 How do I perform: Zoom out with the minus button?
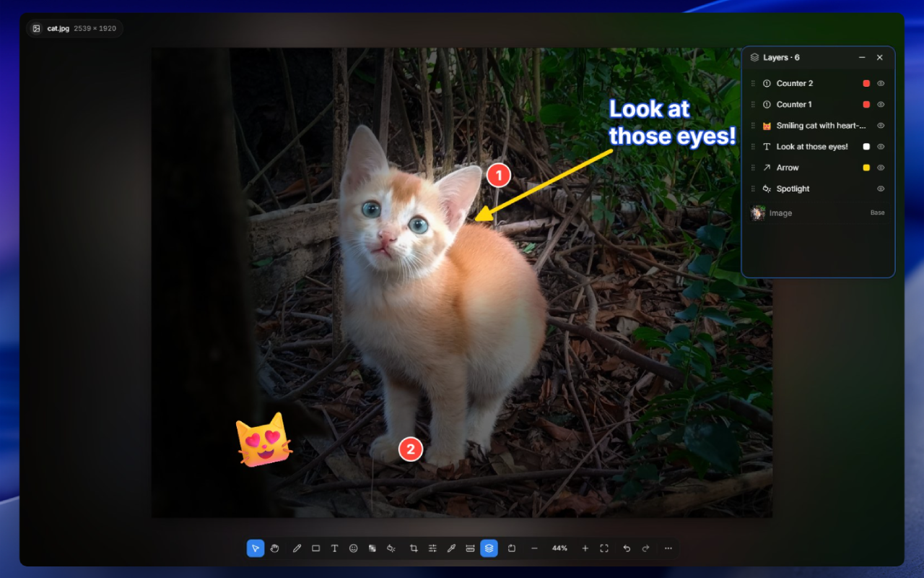[x=534, y=548]
